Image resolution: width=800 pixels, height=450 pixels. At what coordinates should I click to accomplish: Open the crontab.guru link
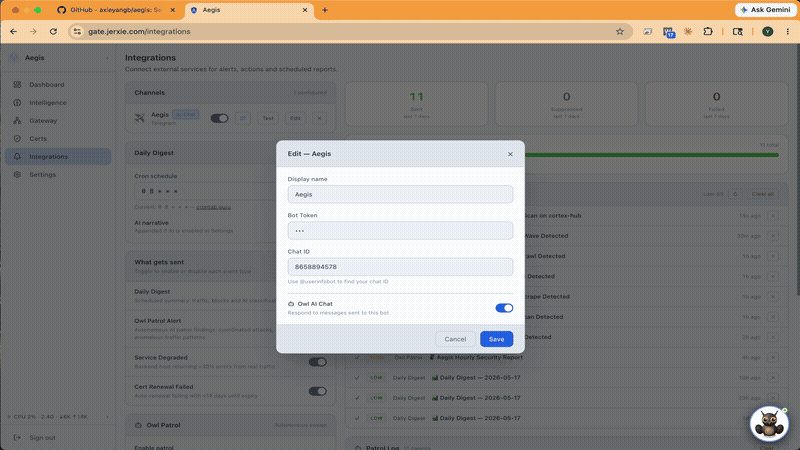click(213, 207)
